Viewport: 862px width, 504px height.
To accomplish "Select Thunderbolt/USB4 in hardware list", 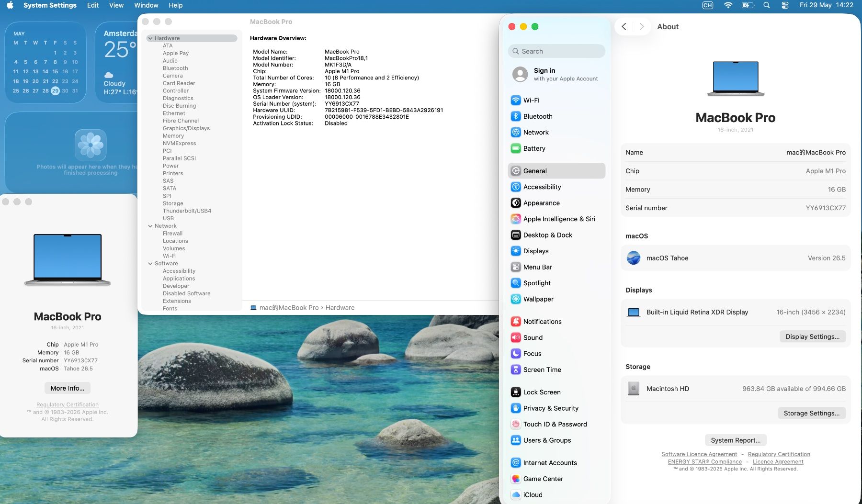I will pos(187,211).
